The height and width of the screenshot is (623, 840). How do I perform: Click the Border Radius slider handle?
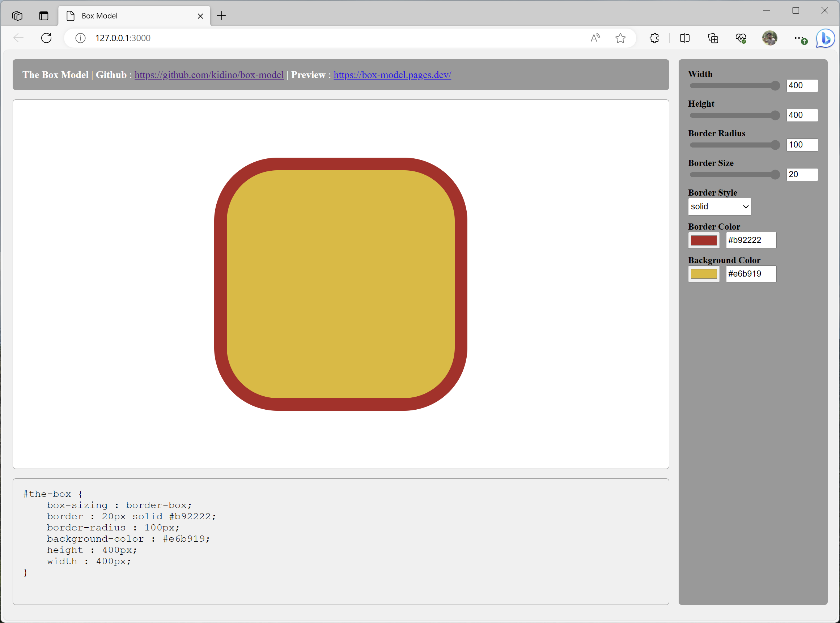pyautogui.click(x=775, y=145)
